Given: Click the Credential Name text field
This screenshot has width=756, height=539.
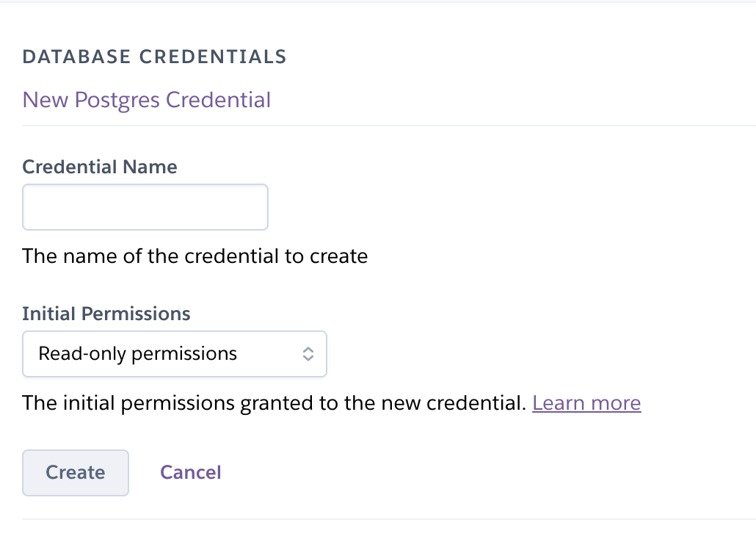Looking at the screenshot, I should [x=145, y=207].
